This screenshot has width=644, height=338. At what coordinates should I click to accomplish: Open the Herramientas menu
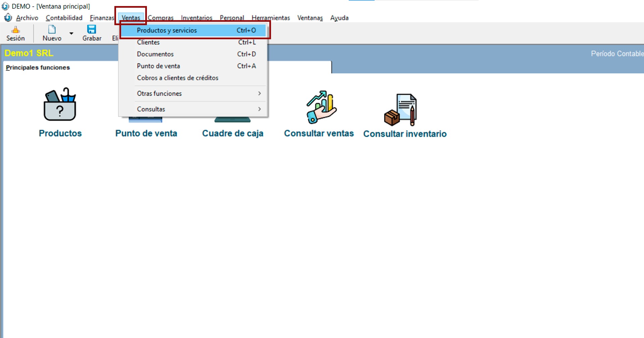271,18
